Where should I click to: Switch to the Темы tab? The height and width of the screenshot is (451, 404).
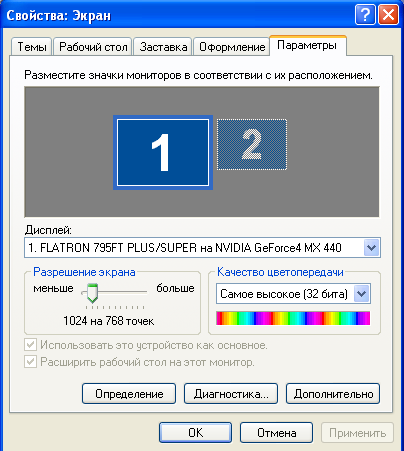(32, 47)
